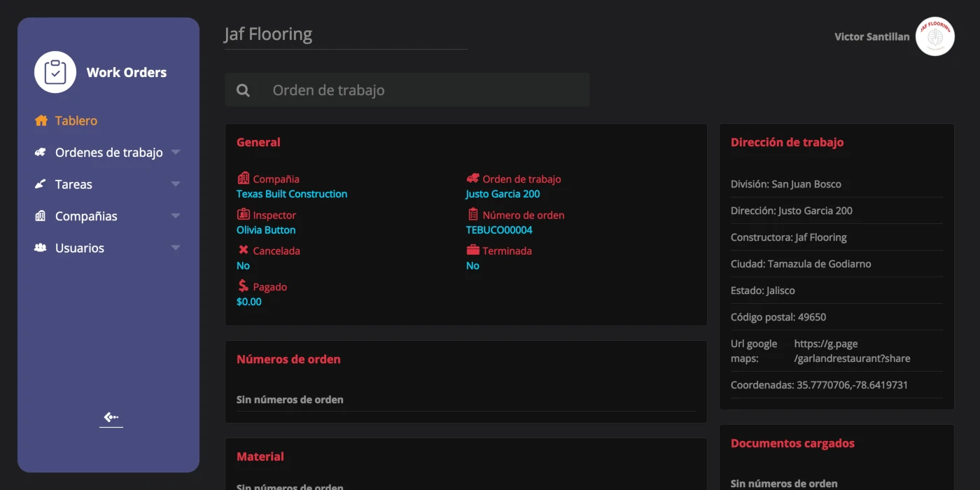
Task: Expand the Tareas dropdown arrow
Action: pos(176,185)
